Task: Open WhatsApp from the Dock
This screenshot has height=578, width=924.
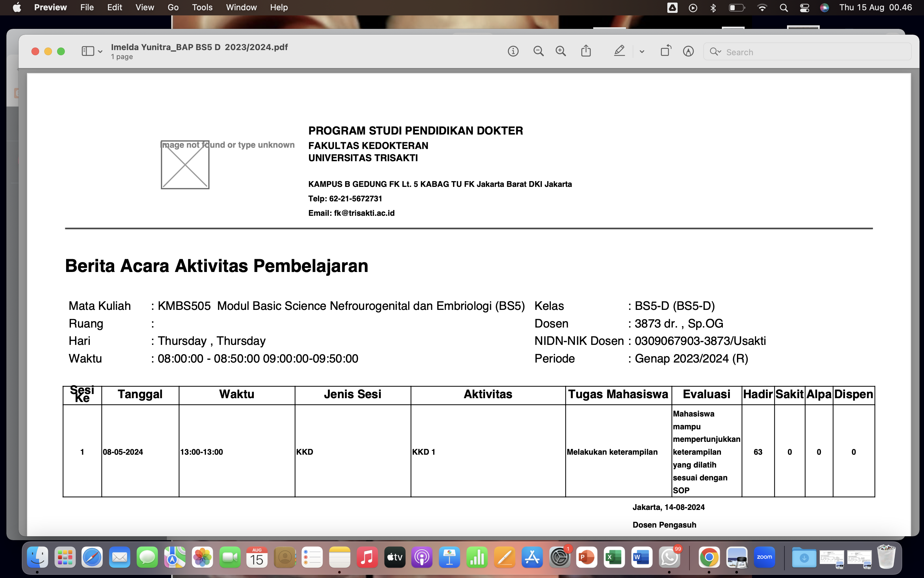Action: coord(669,557)
